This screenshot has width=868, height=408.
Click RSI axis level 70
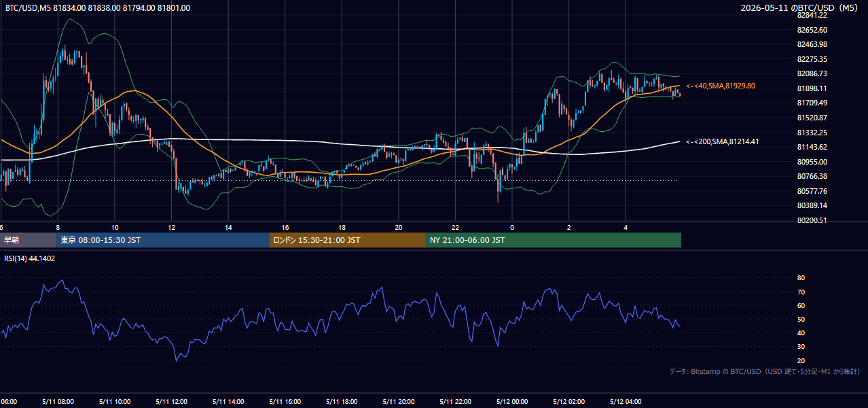pos(801,292)
